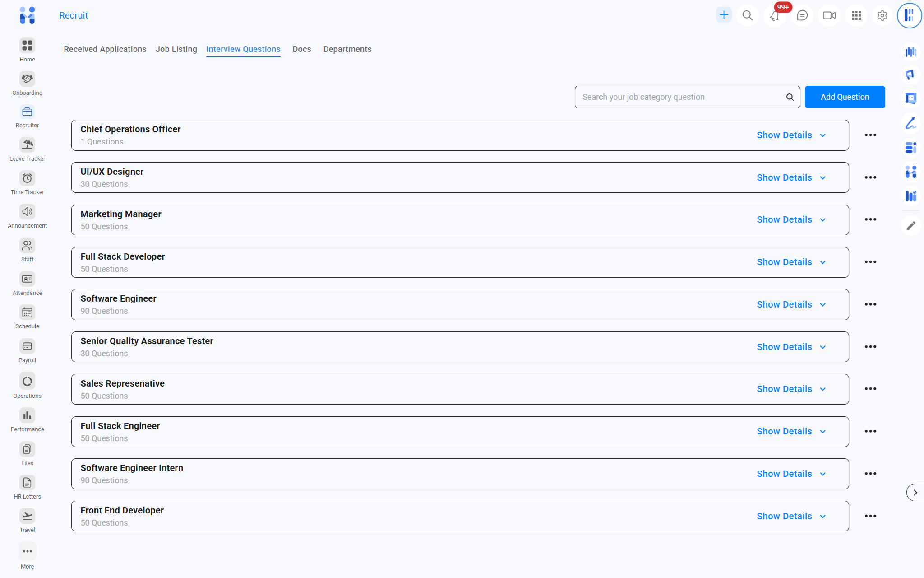924x578 pixels.
Task: Open the Payroll sidebar icon
Action: [x=27, y=347]
